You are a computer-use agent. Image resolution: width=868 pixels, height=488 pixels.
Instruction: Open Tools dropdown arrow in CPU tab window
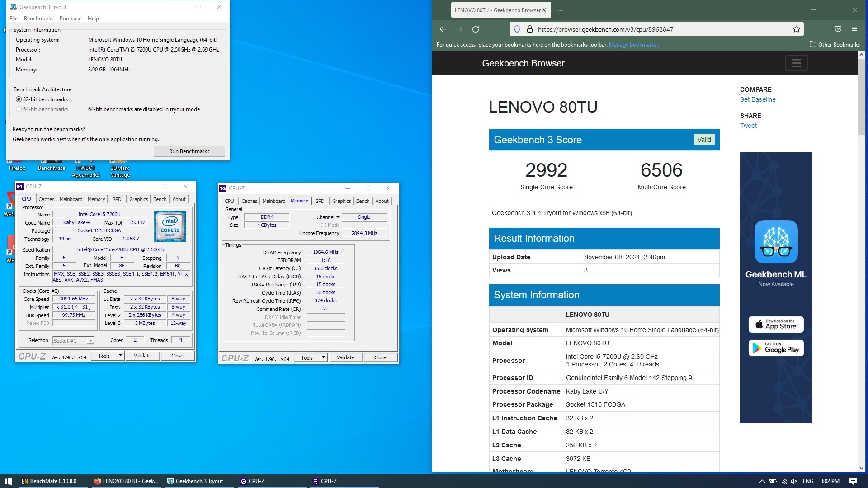[120, 356]
